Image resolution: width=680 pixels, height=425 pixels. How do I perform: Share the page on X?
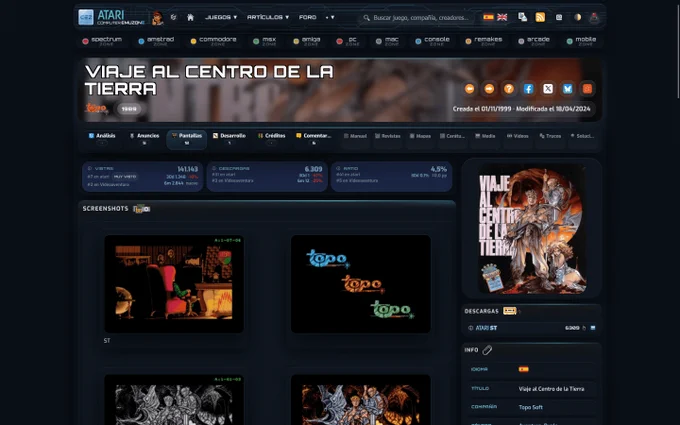[548, 89]
